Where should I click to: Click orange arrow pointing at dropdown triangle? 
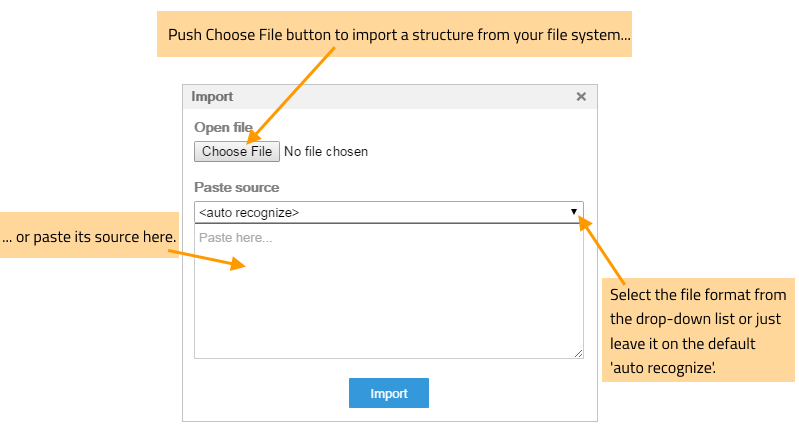click(602, 250)
